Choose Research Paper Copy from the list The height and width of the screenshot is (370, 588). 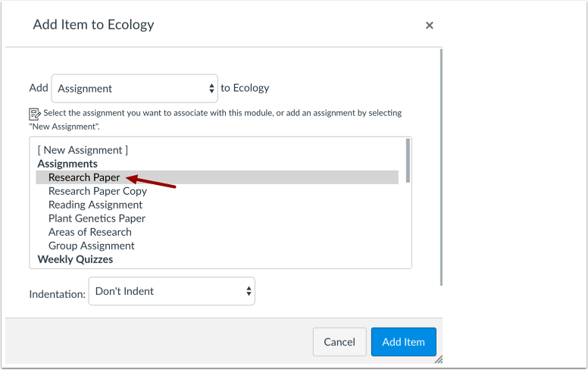point(98,191)
